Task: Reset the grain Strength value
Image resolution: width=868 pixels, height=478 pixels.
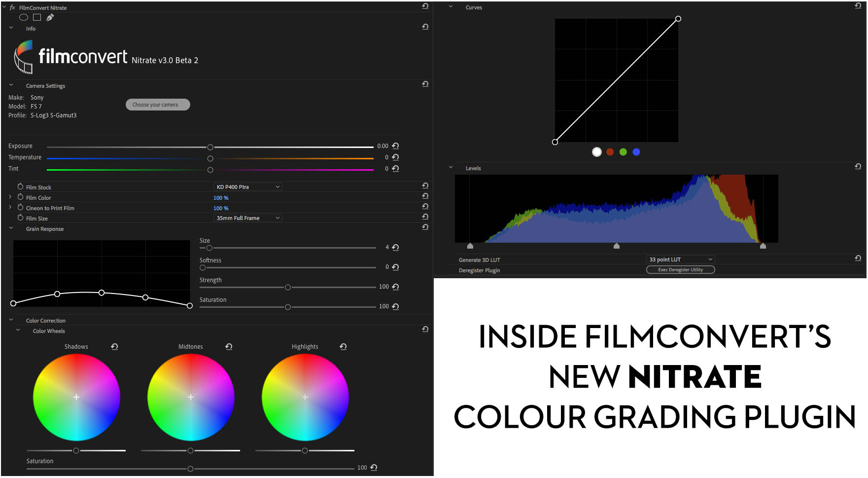Action: 395,287
